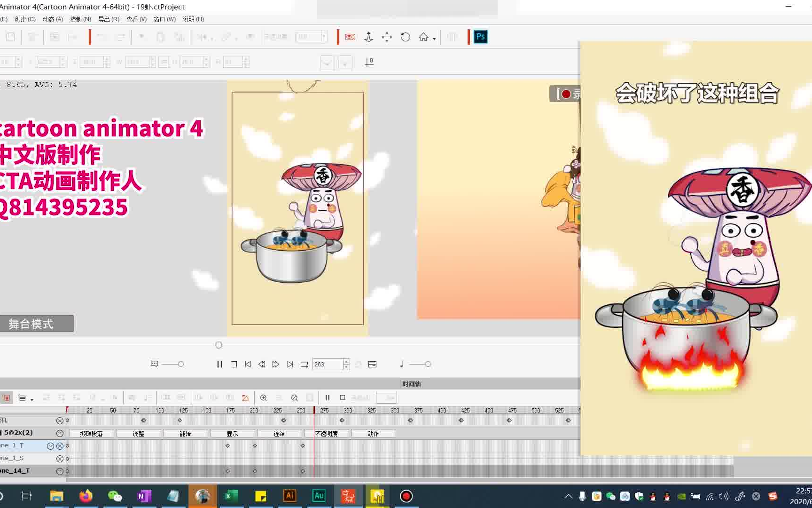Screen dimensions: 812x508
Task: Toggle the loop playback icon
Action: pos(304,364)
